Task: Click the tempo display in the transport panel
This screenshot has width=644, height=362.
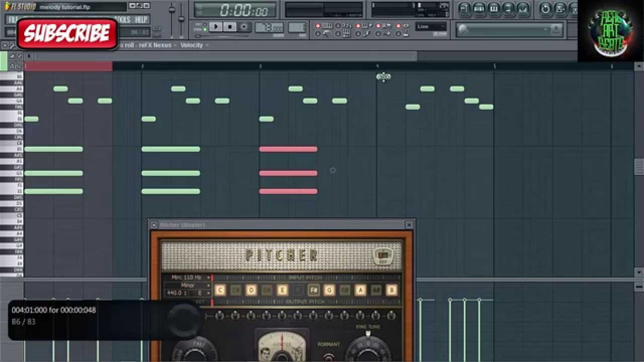Action: [x=269, y=28]
